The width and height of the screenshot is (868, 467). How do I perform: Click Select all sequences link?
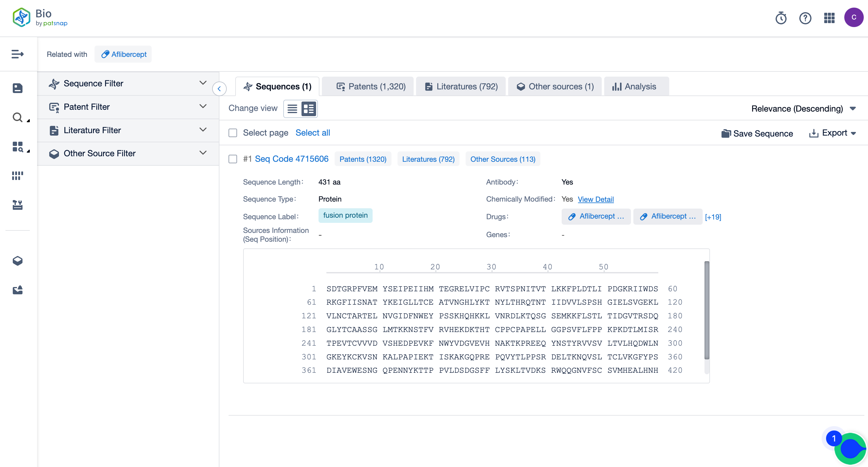(312, 133)
